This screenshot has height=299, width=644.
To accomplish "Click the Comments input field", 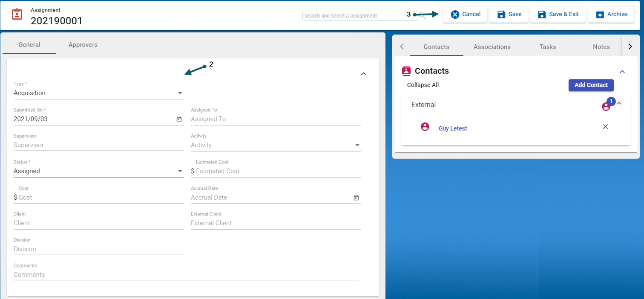I will coord(186,275).
